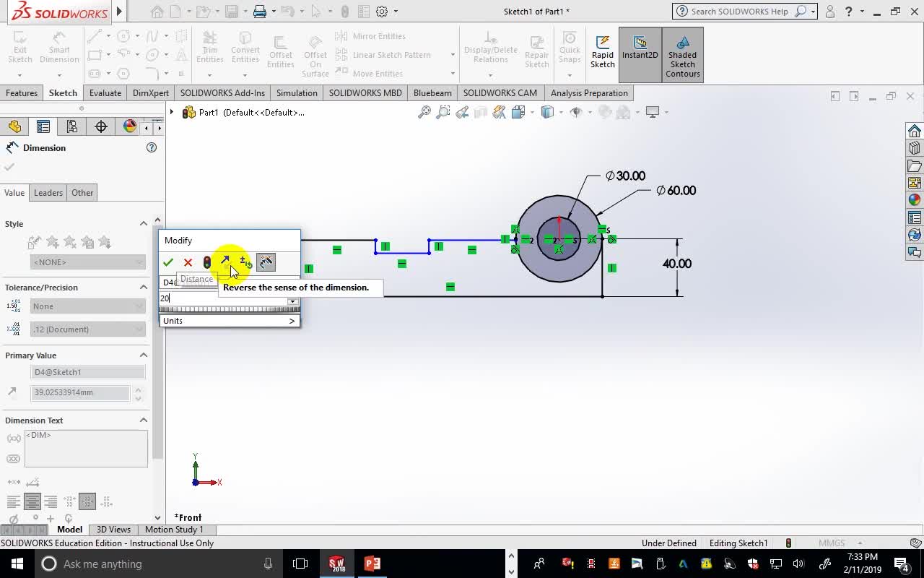Open Custom Properties icon in task pane

point(915,217)
